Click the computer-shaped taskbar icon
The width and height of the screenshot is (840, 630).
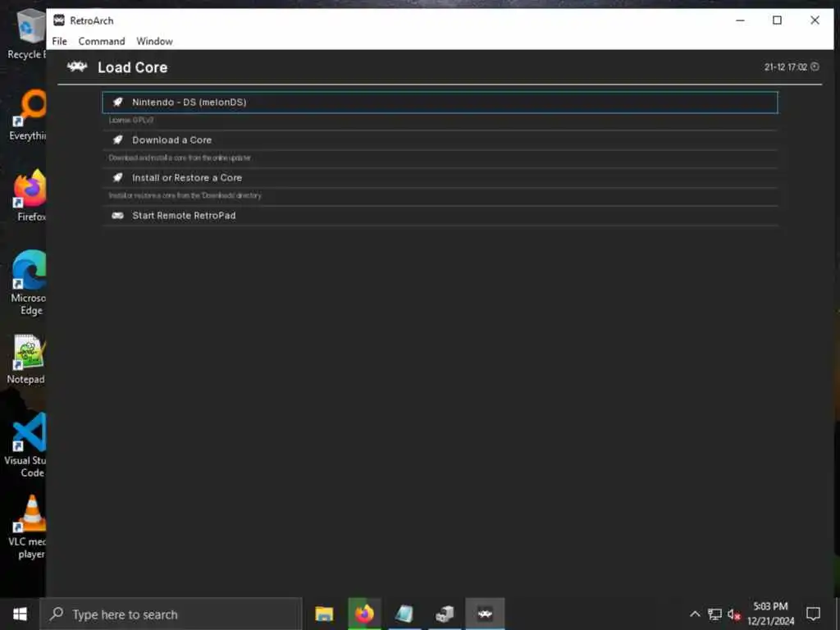pos(445,614)
